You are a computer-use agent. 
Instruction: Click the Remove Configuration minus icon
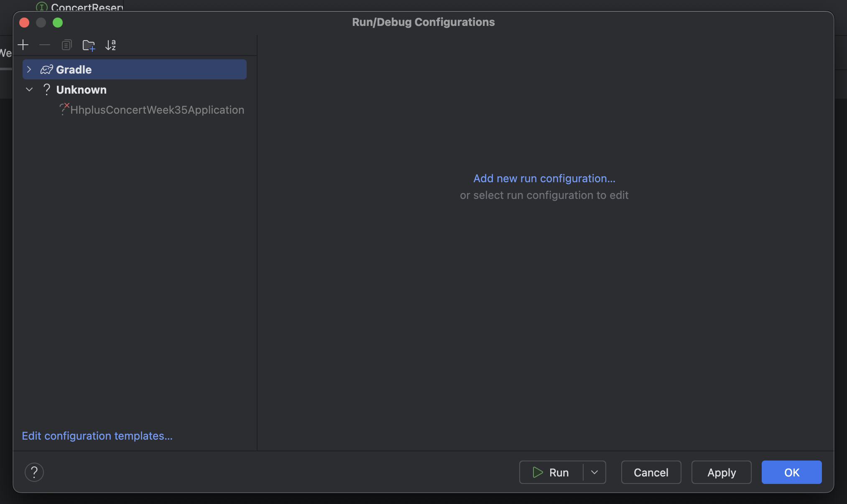[45, 45]
